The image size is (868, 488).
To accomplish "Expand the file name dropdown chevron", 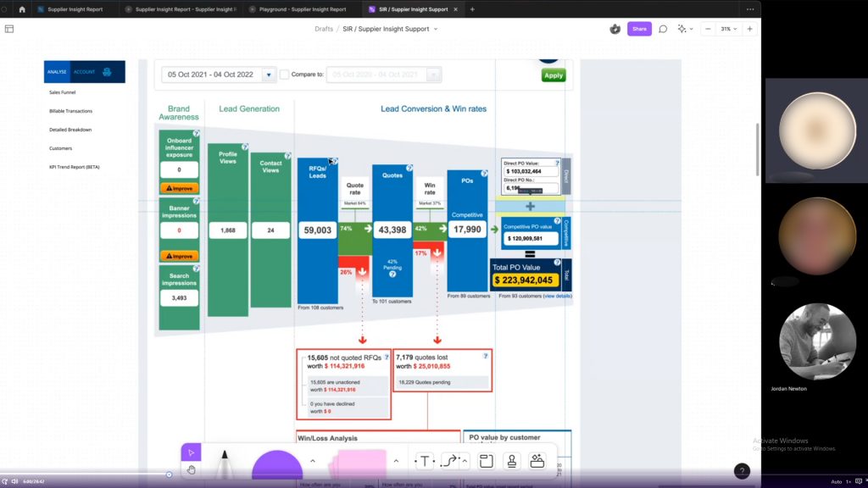I will (436, 29).
